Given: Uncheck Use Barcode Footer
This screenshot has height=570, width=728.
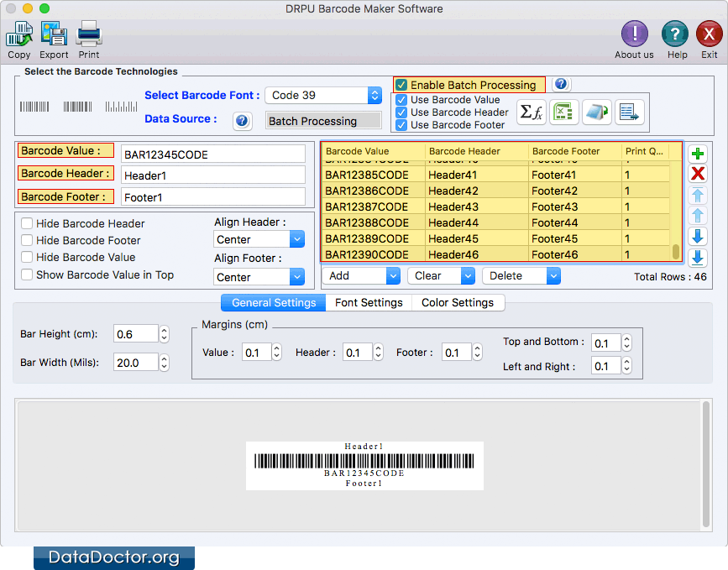Looking at the screenshot, I should tap(401, 125).
